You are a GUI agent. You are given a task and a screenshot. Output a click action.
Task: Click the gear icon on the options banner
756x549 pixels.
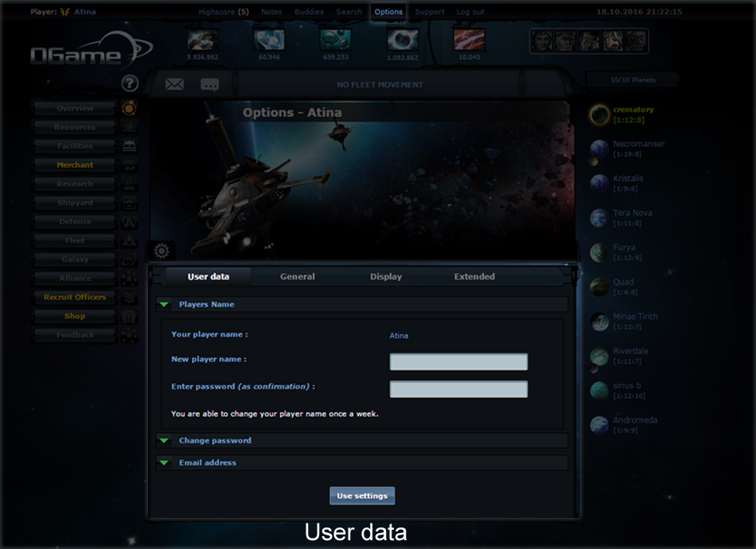point(162,251)
